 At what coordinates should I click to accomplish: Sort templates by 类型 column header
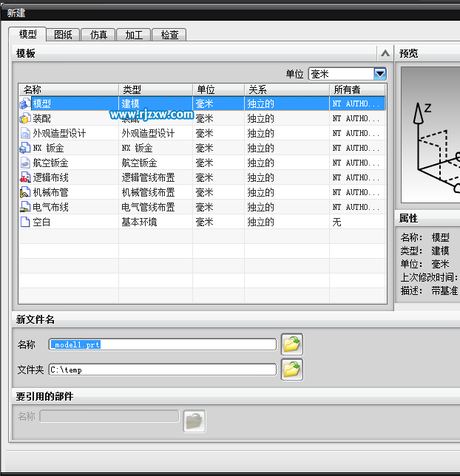coord(155,89)
